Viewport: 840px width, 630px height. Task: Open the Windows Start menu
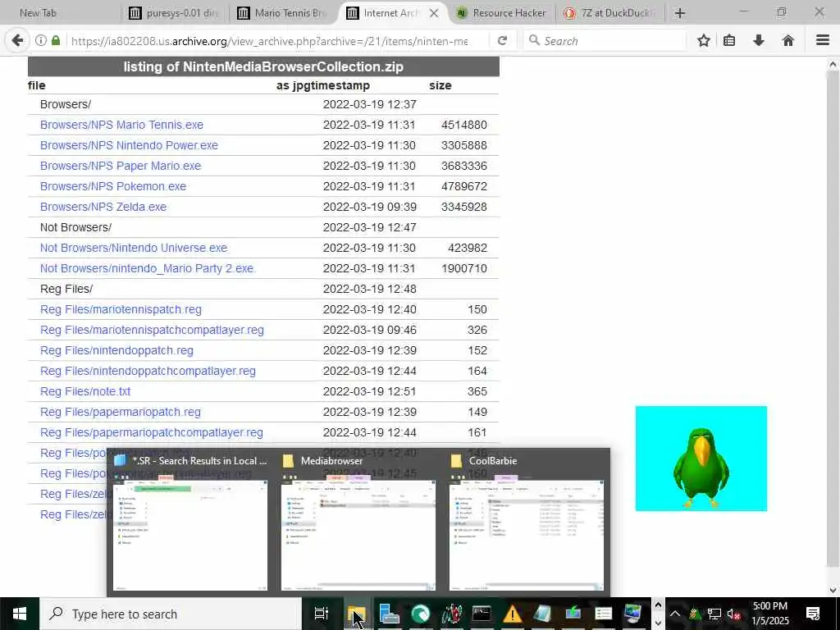[x=20, y=614]
